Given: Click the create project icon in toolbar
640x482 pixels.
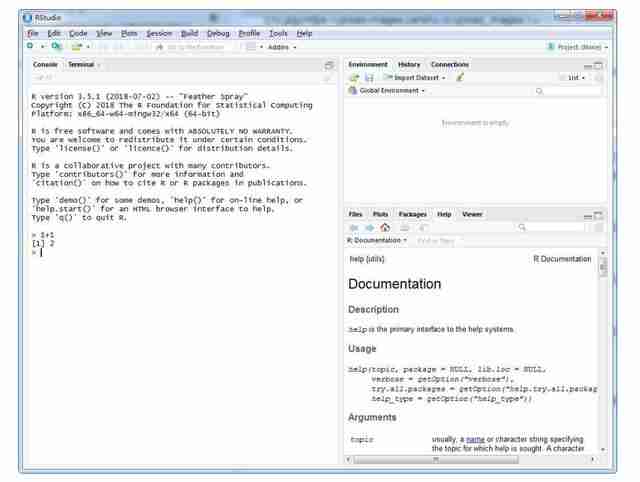Looking at the screenshot, I should point(56,46).
